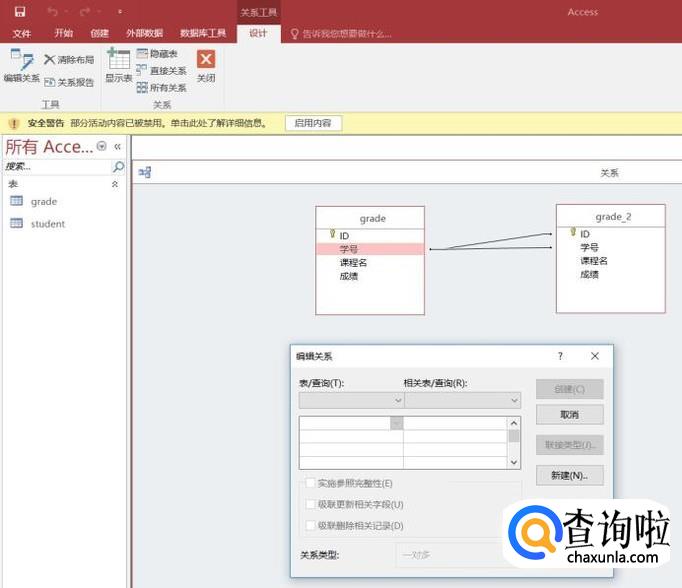Open Relationship Report (关系报告)
Screen dimensions: 682x588
pos(69,82)
